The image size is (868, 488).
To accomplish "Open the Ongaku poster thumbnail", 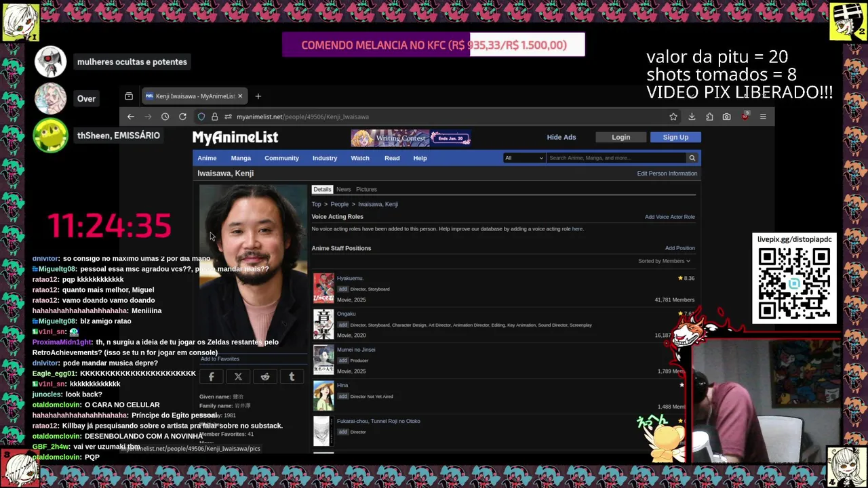I will [323, 323].
